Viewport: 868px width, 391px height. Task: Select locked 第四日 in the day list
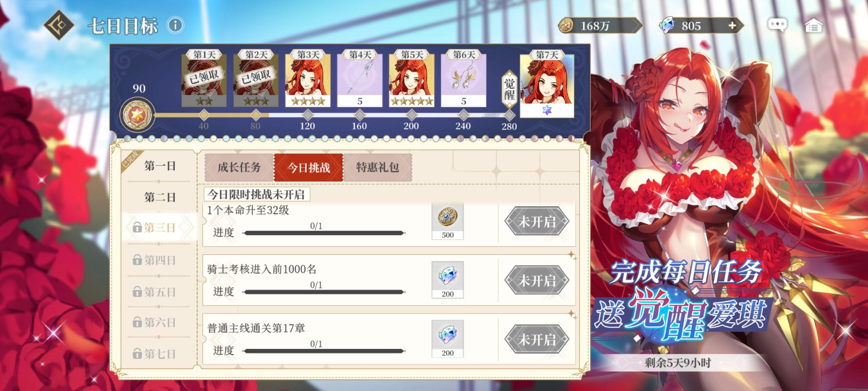pyautogui.click(x=154, y=260)
